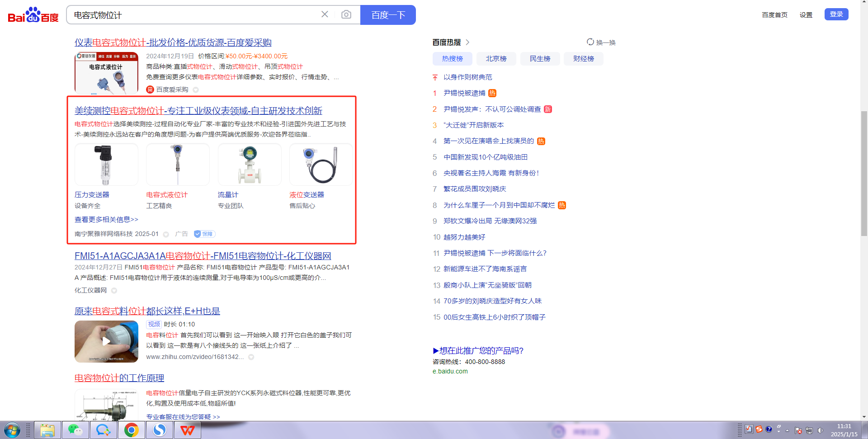Click the network connection tray icon
This screenshot has height=439, width=868.
[x=809, y=430]
